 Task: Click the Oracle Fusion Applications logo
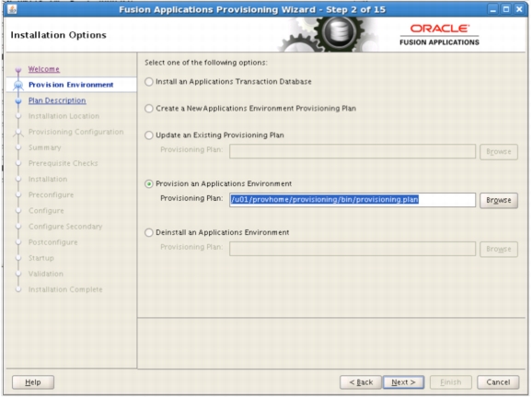click(439, 35)
